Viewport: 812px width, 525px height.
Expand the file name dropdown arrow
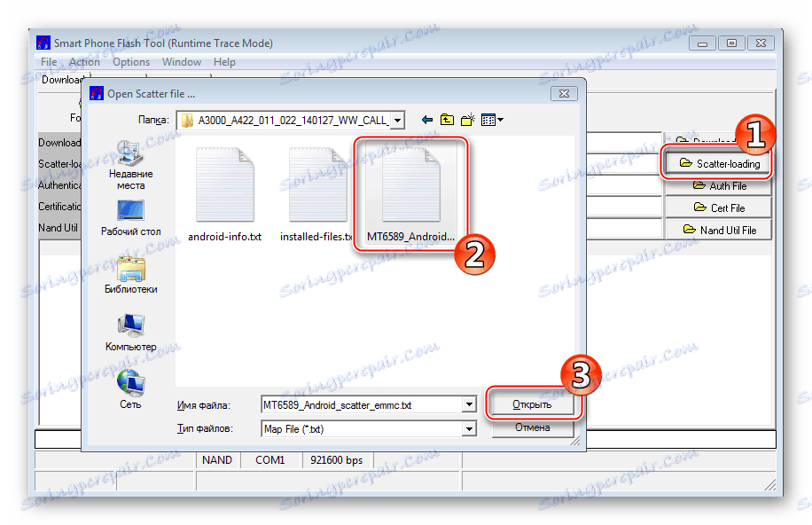click(469, 404)
